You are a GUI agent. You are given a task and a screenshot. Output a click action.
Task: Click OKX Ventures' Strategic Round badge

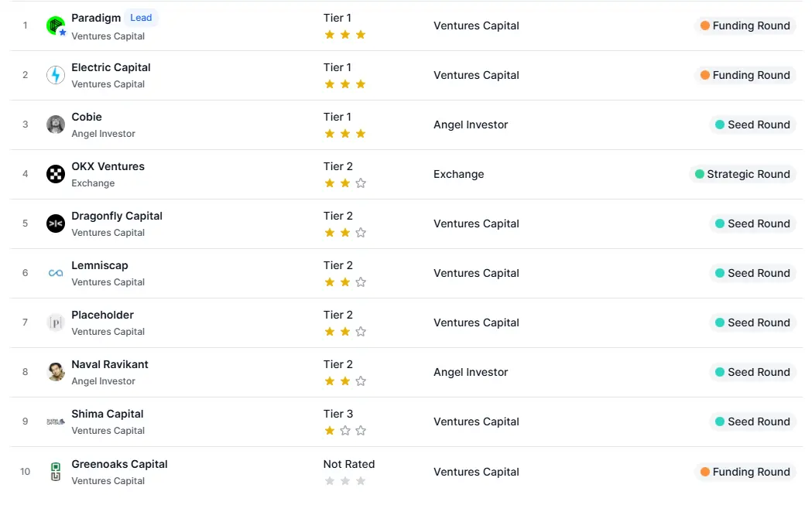pyautogui.click(x=742, y=174)
